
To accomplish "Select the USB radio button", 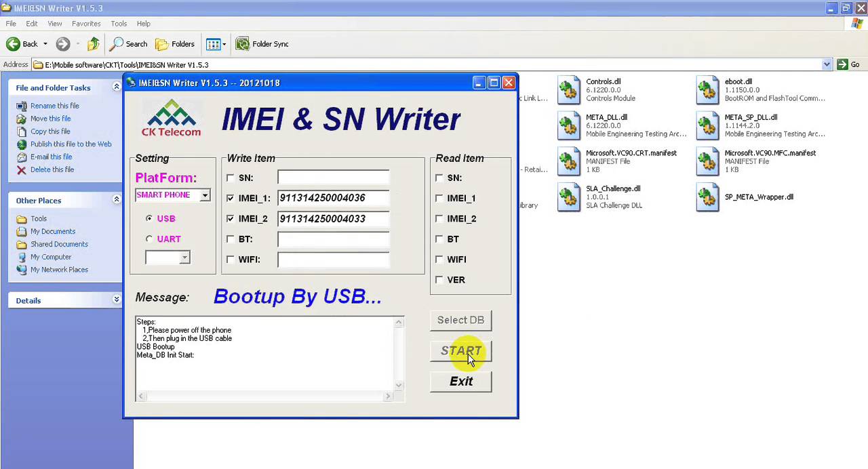I will (x=149, y=218).
